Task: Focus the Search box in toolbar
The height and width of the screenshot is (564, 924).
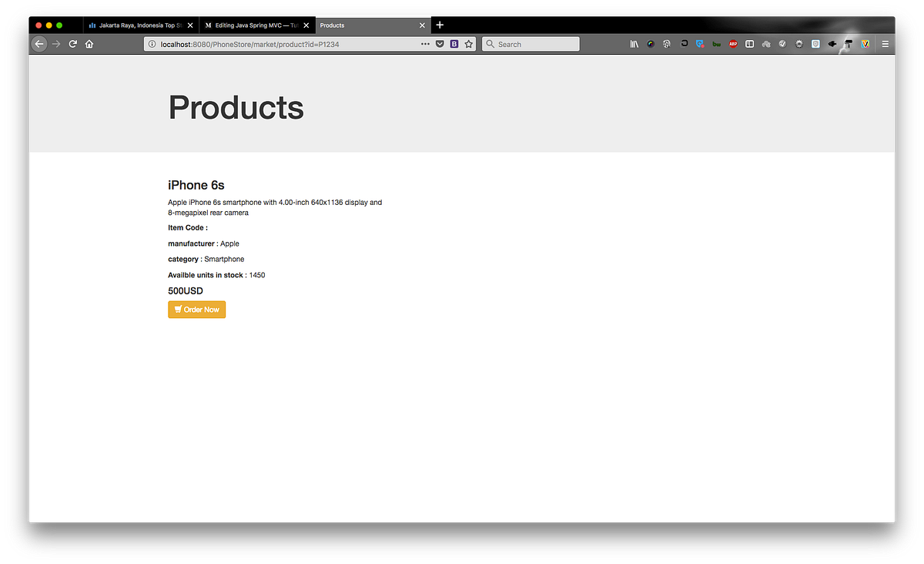Action: tap(531, 44)
